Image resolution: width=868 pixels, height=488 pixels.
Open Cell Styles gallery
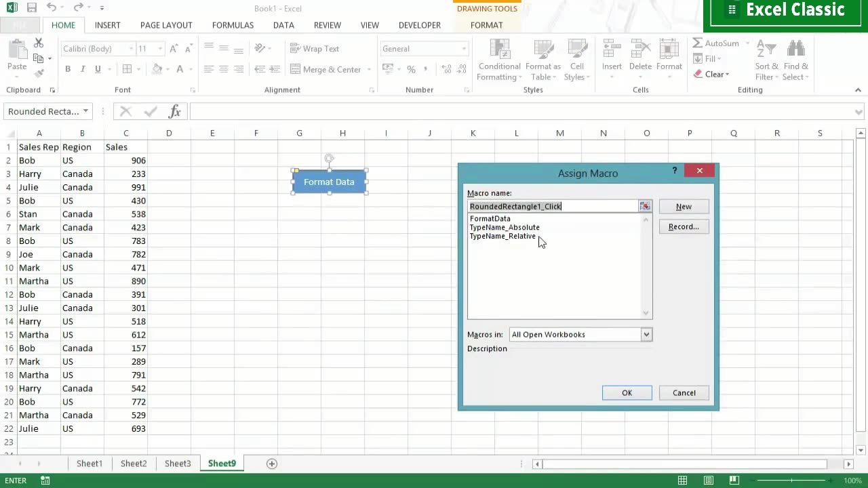577,60
